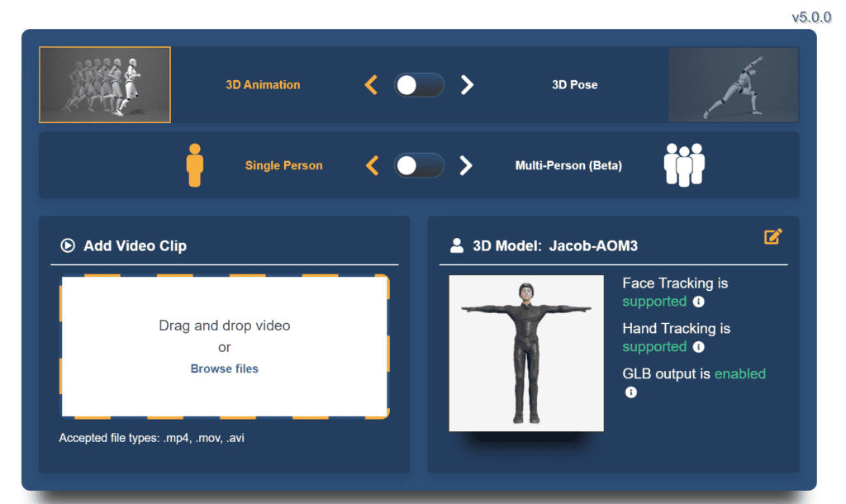The width and height of the screenshot is (846, 504).
Task: Click the info icon beside Hand Tracking supported
Action: tap(698, 347)
